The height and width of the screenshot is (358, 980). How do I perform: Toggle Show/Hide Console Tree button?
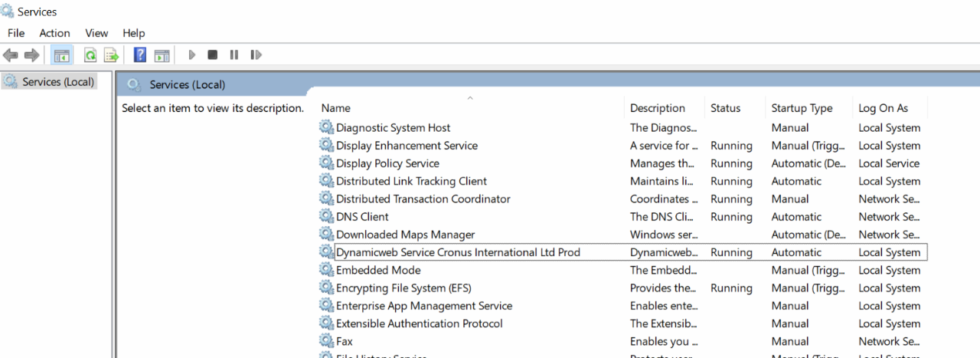tap(61, 55)
